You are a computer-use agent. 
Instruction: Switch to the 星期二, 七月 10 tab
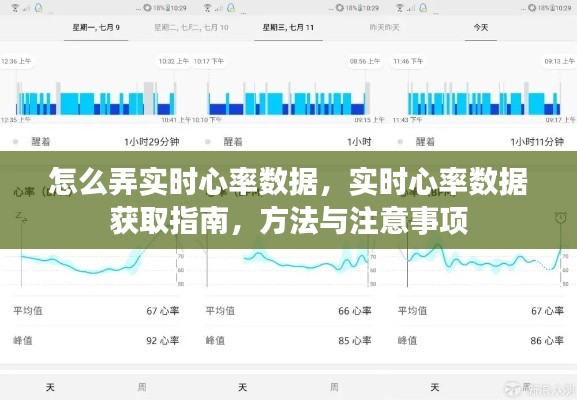[191, 28]
